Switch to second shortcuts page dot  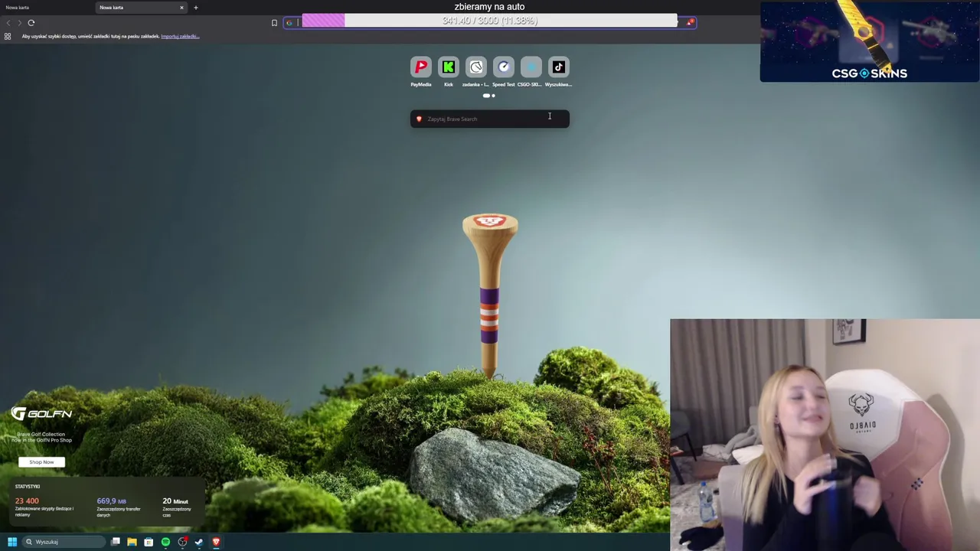click(493, 96)
